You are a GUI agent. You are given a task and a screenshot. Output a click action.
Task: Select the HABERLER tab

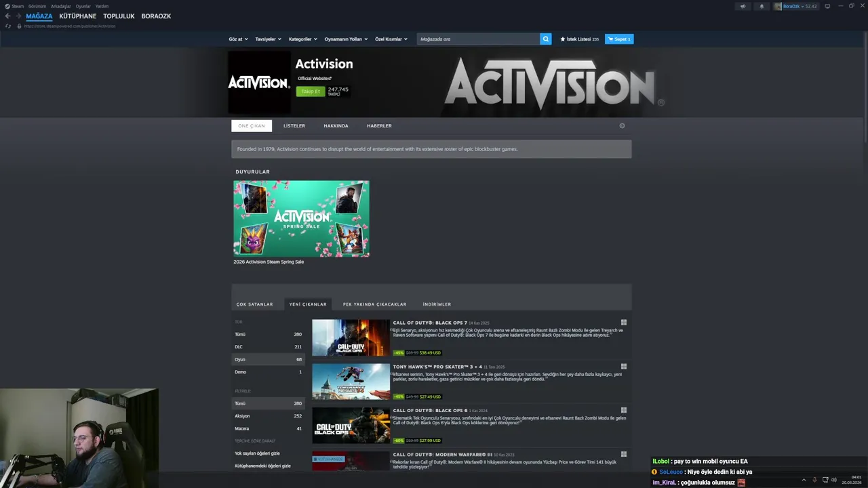379,125
